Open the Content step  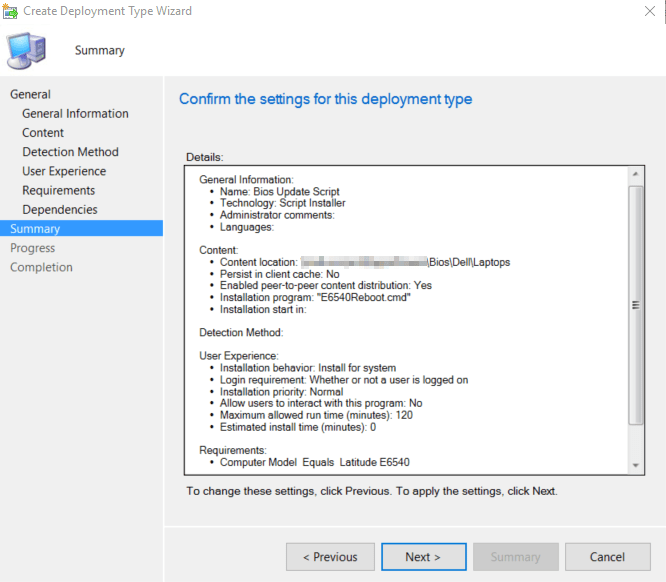pyautogui.click(x=43, y=133)
